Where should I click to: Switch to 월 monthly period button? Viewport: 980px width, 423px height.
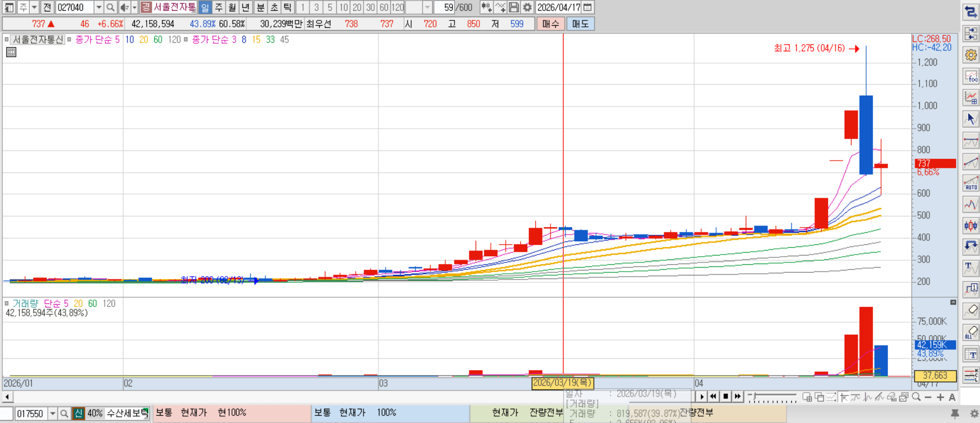pyautogui.click(x=232, y=7)
